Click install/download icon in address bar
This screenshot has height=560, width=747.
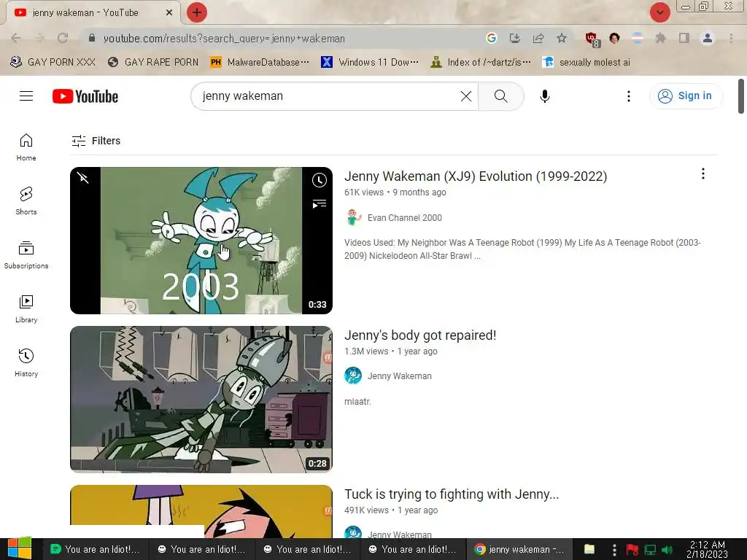[x=514, y=38]
